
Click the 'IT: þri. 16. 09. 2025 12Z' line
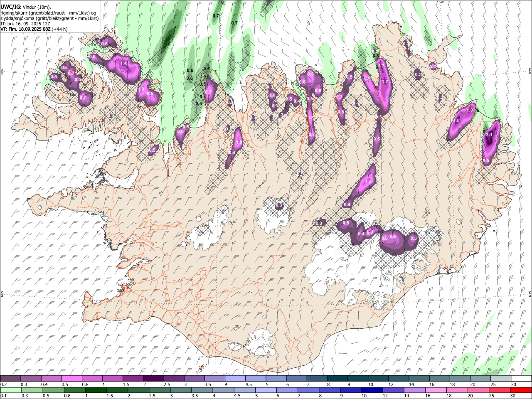(x=26, y=24)
